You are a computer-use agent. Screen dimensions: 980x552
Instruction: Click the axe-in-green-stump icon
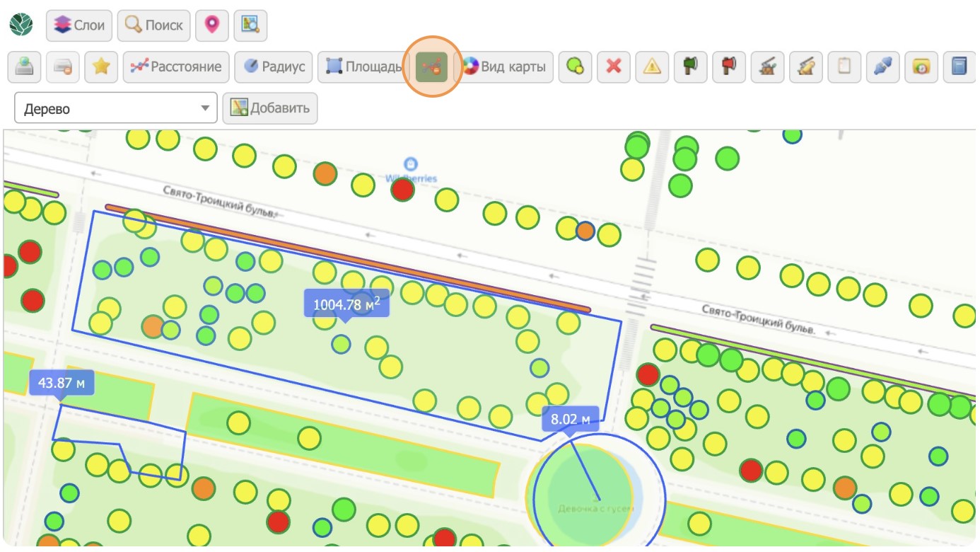click(766, 67)
